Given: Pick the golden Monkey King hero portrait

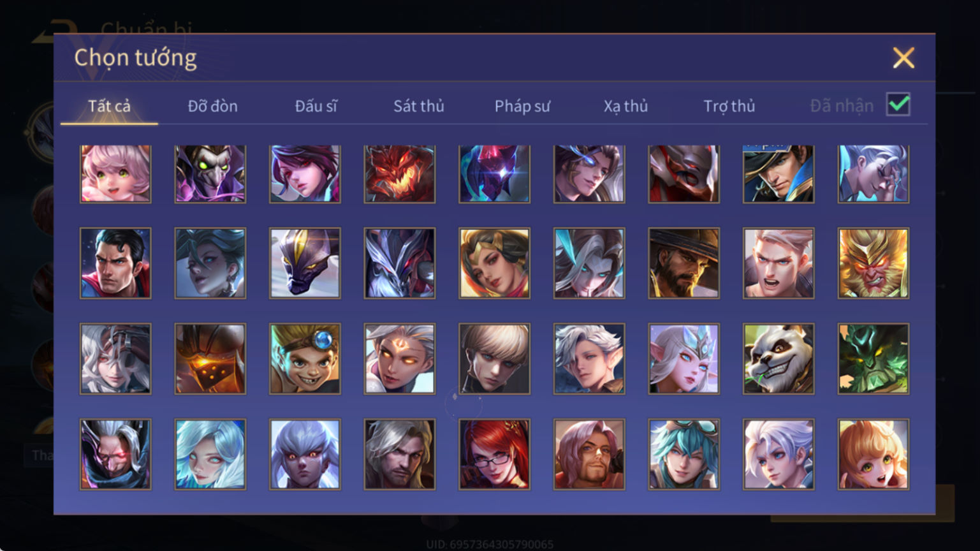Looking at the screenshot, I should 874,263.
